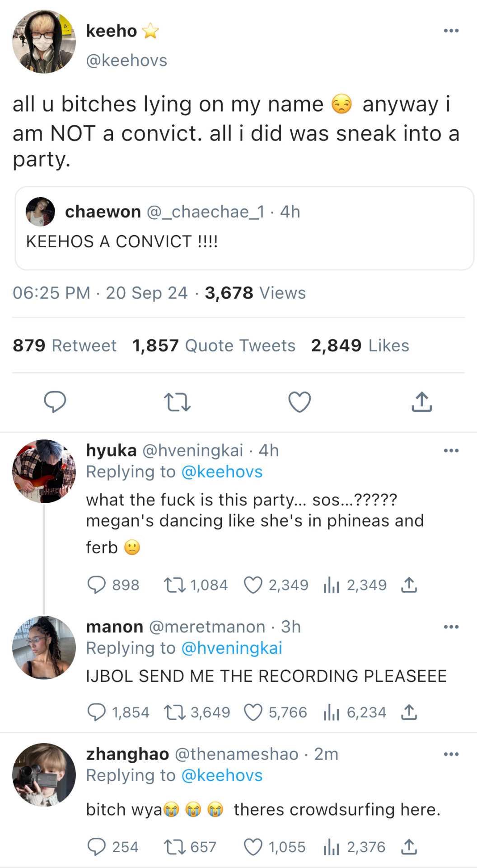Image resolution: width=477 pixels, height=868 pixels.
Task: Reply to keeho's main tweet
Action: [x=55, y=402]
